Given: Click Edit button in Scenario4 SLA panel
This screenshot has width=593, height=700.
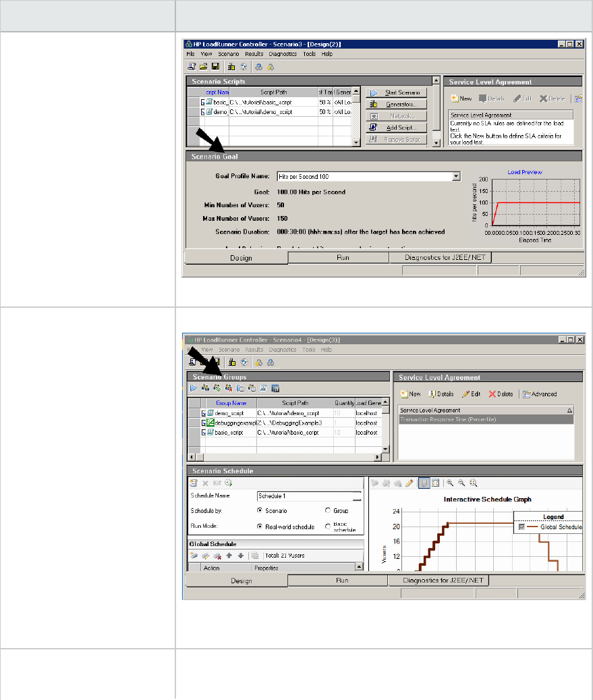Looking at the screenshot, I should coord(471,394).
